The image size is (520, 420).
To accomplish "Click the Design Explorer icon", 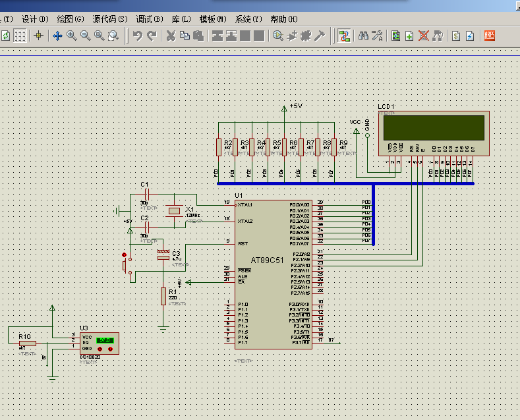I will 395,36.
